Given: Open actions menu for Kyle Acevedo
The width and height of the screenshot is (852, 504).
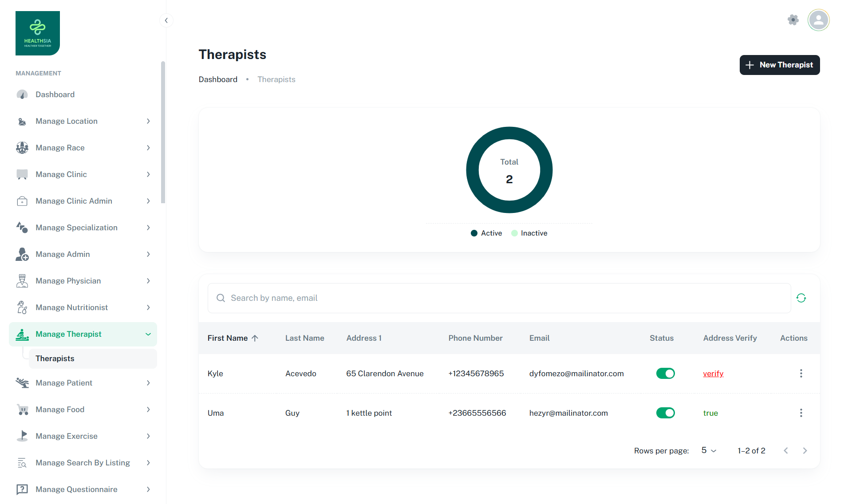Looking at the screenshot, I should point(801,374).
